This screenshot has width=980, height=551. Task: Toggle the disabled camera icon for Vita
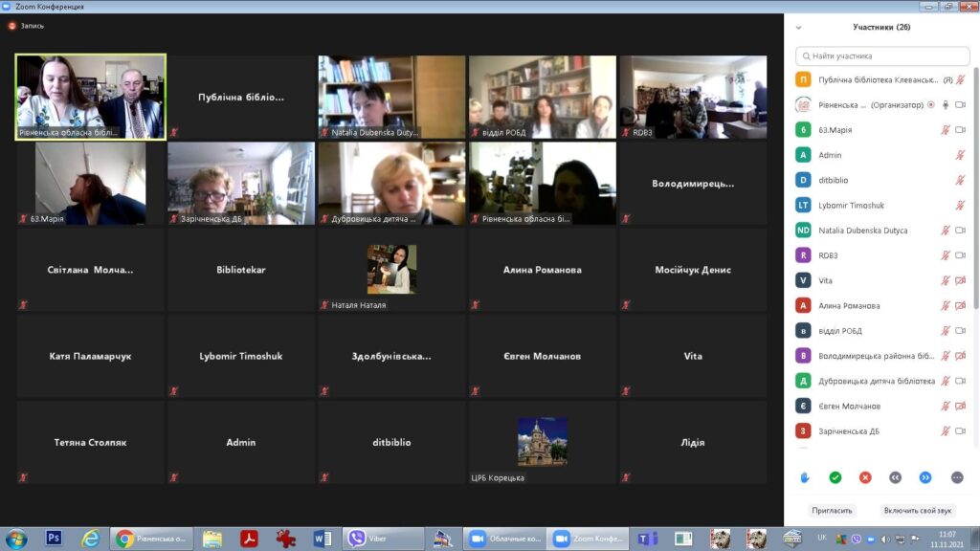pos(960,280)
